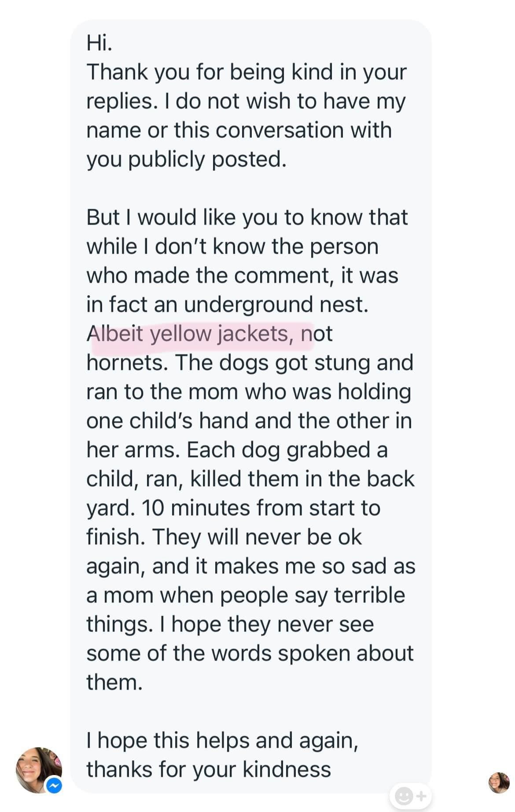Click the 'I hope this helps and again,' line
Viewport: 515px width, 812px height.
tap(222, 741)
